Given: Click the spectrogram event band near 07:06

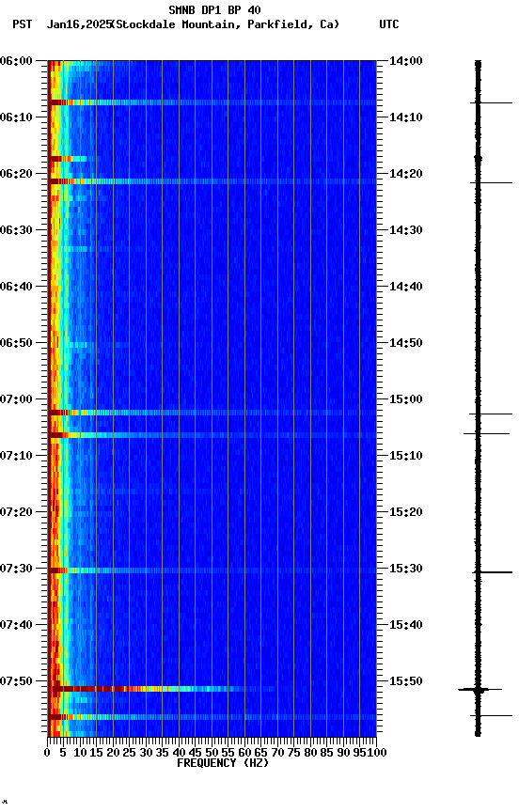Looking at the screenshot, I should click(212, 435).
